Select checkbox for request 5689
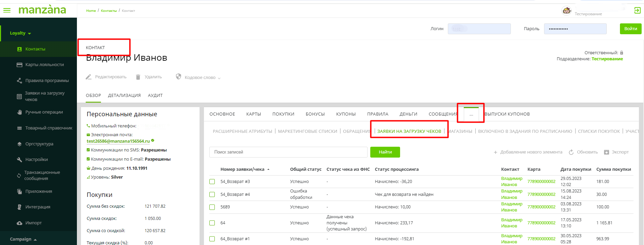This screenshot has height=245, width=644. pos(212,207)
